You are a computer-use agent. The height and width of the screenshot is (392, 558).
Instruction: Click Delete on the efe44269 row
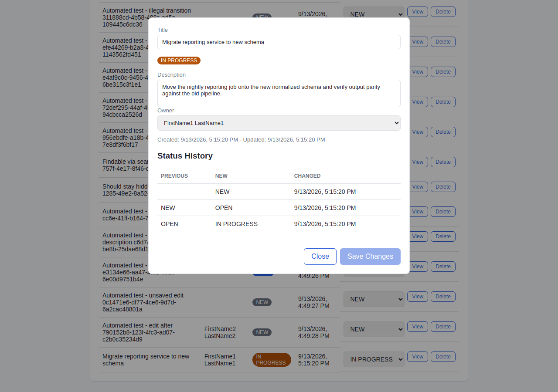pyautogui.click(x=443, y=42)
